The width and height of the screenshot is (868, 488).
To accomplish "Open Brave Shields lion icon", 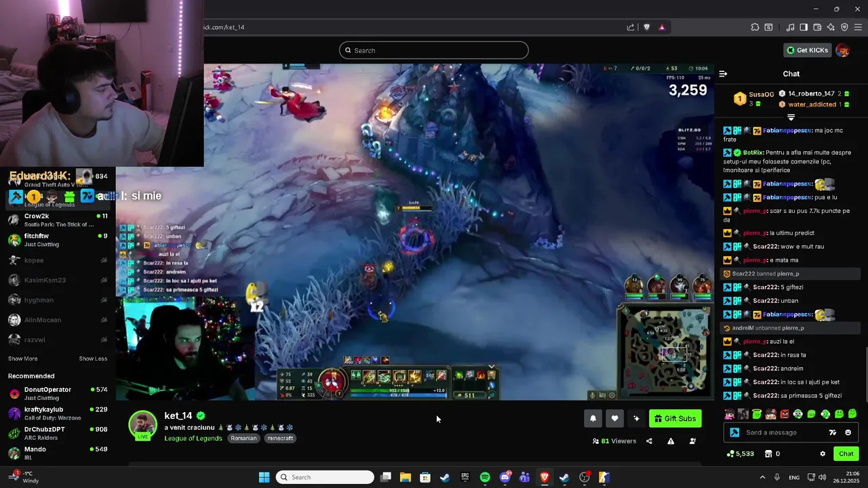I will 646,27.
